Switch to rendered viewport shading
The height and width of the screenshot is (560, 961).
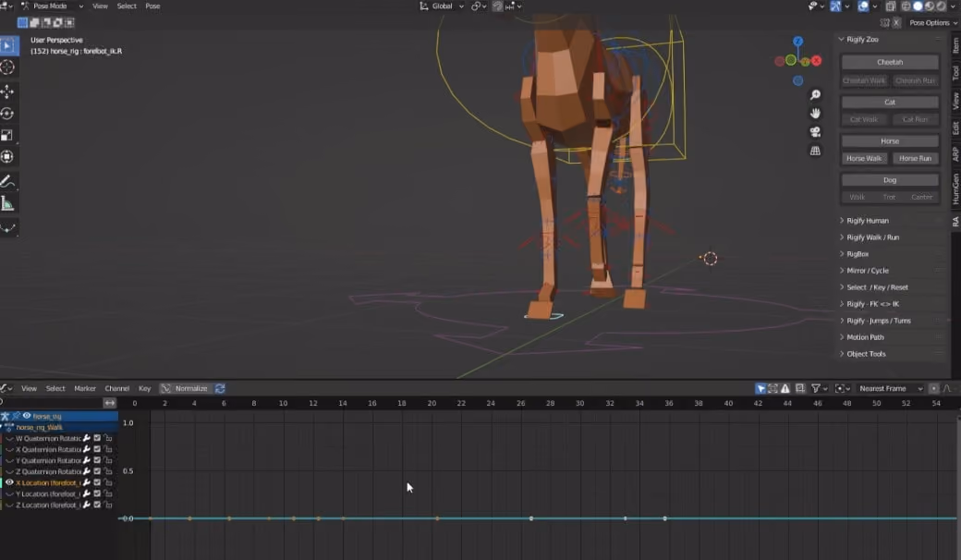click(941, 6)
